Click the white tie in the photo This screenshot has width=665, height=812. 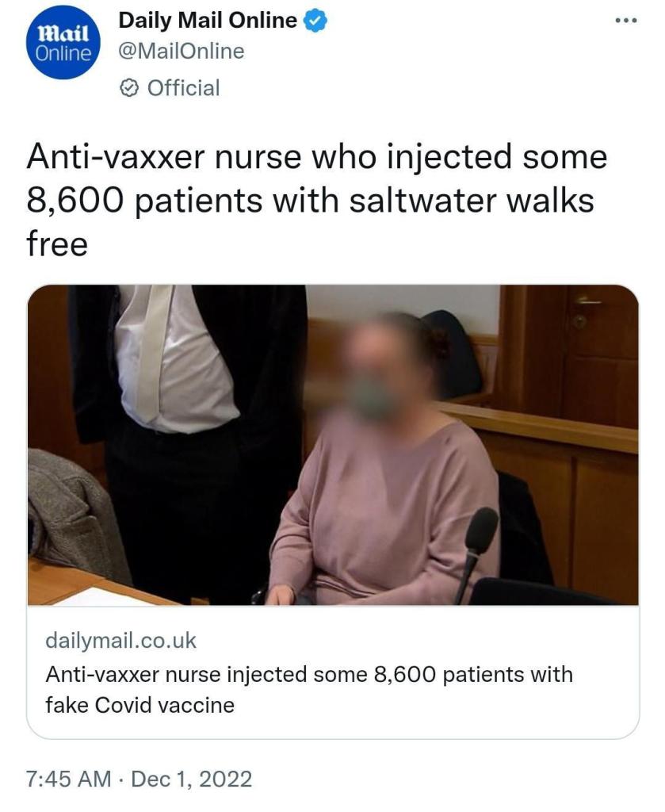click(x=151, y=352)
